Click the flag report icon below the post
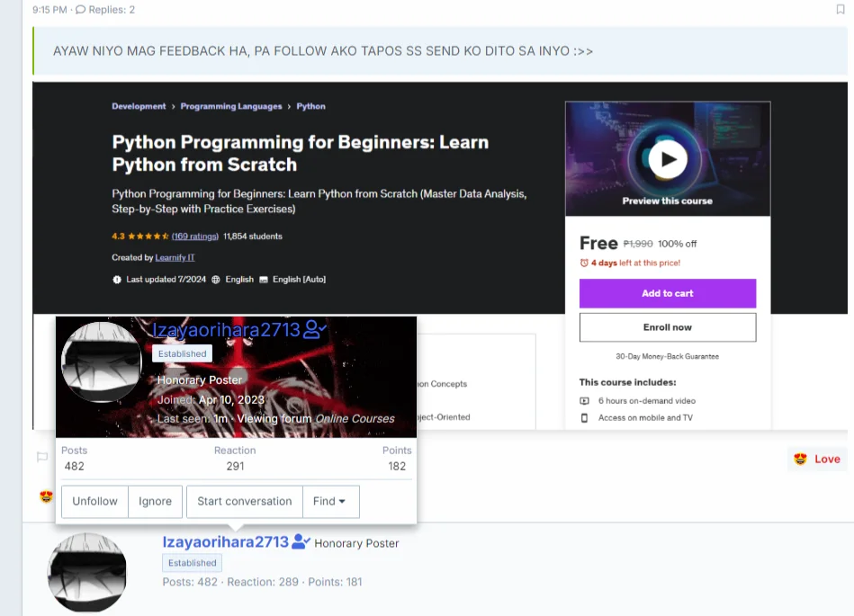This screenshot has height=616, width=854. coord(42,457)
